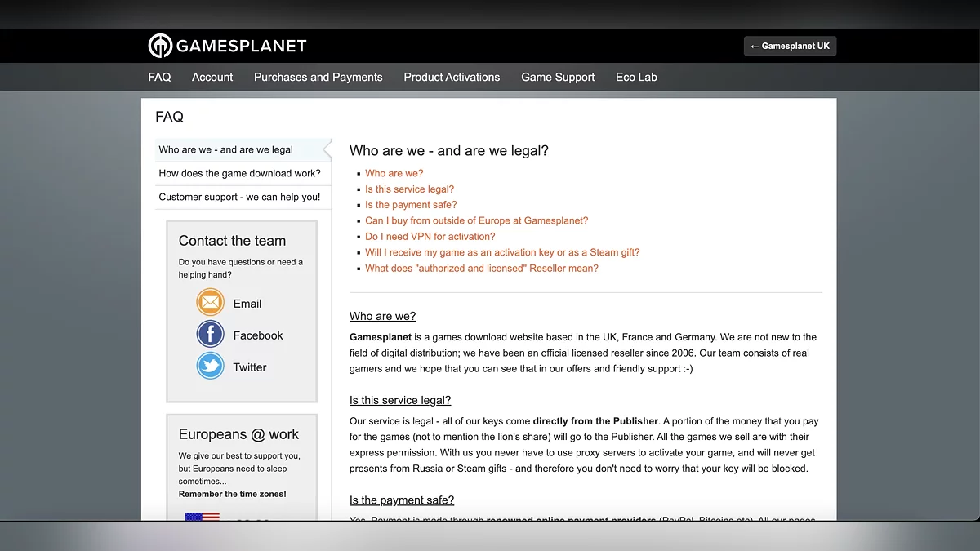
Task: Select 'Who are we - and are we legal' tab
Action: click(243, 149)
